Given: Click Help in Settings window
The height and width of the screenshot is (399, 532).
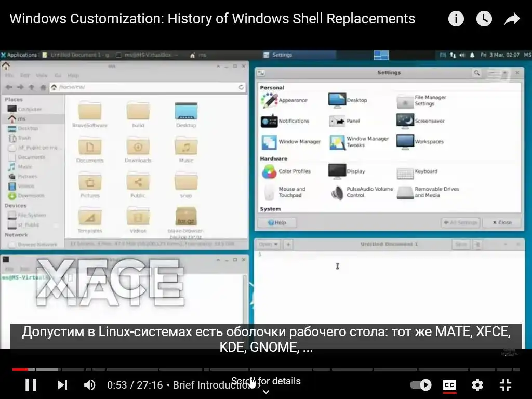Looking at the screenshot, I should 277,222.
